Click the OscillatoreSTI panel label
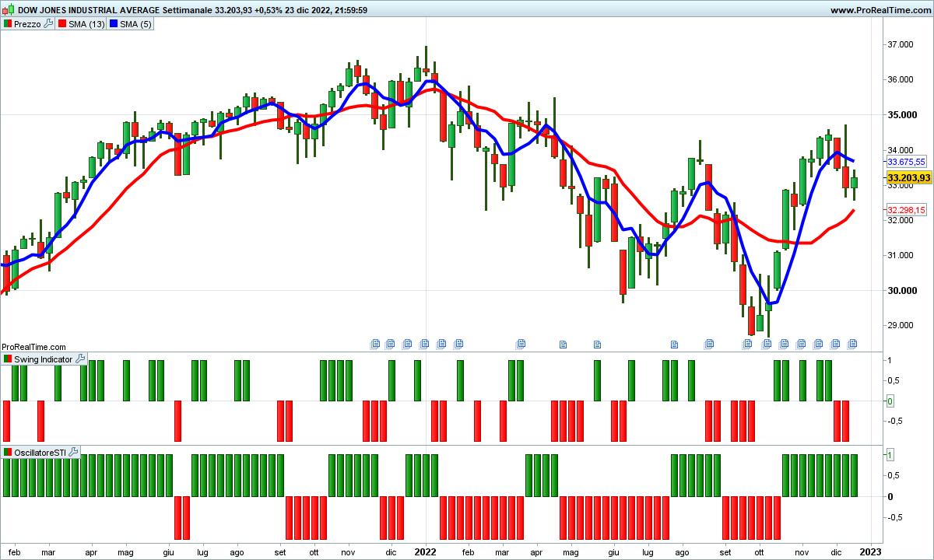The width and height of the screenshot is (934, 560). click(x=40, y=452)
